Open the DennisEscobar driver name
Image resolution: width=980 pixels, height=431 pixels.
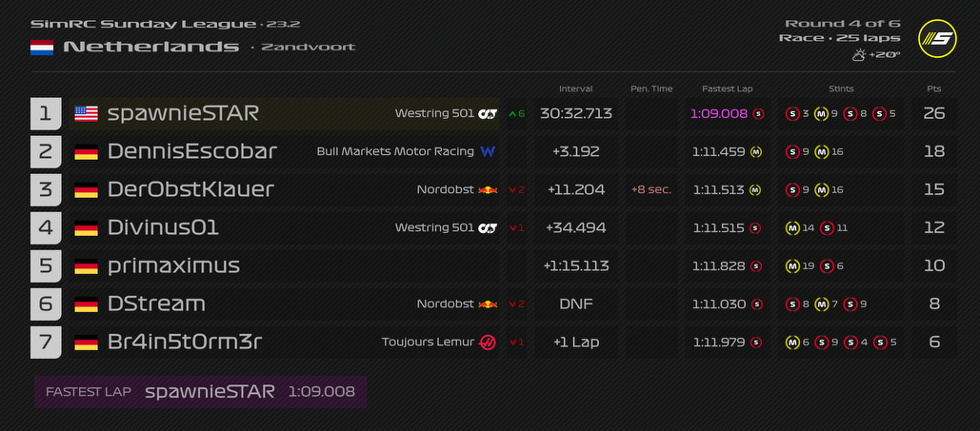point(192,151)
